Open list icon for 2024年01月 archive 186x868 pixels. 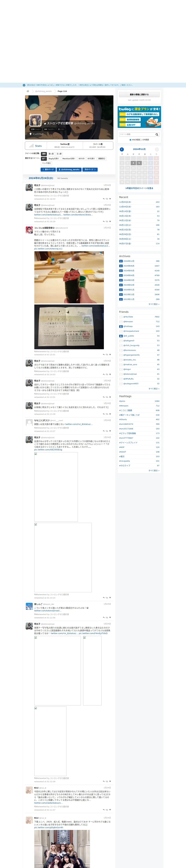[121, 290]
